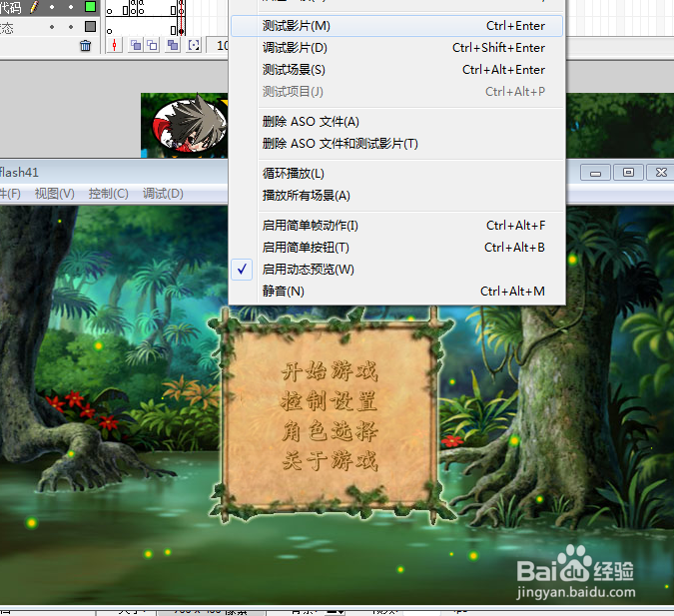
Task: Open 调试(D) menu in flash41 window
Action: click(x=163, y=194)
